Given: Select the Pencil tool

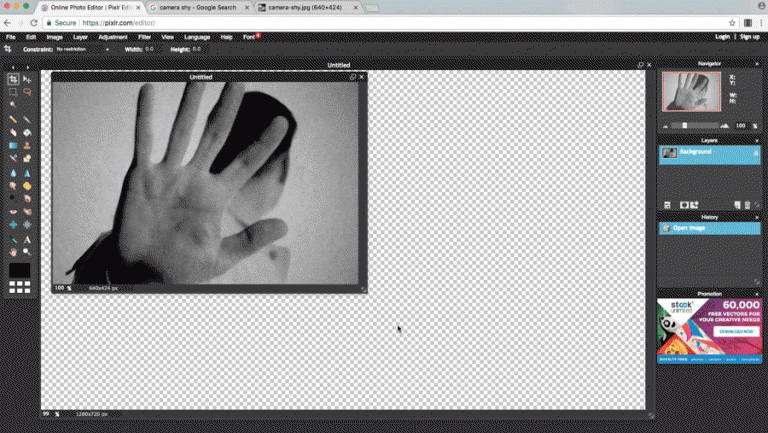Looking at the screenshot, I should click(x=13, y=120).
